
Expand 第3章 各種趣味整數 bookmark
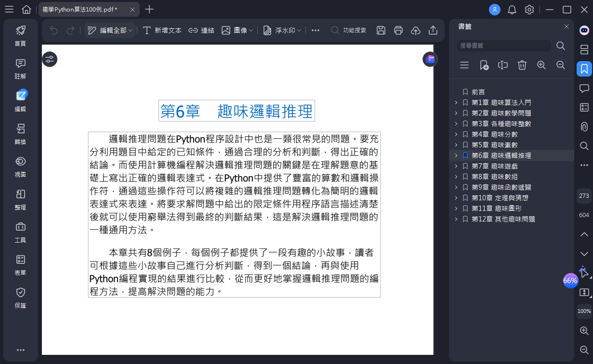point(456,124)
